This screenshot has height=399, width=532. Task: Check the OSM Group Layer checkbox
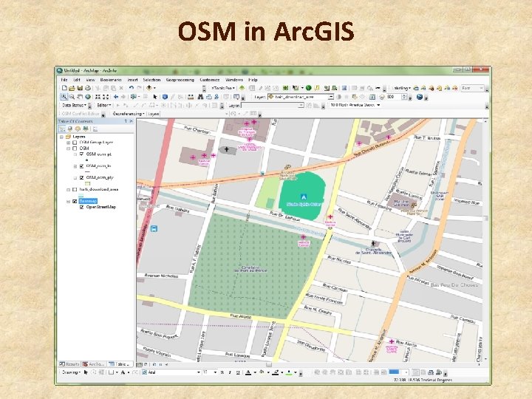click(x=75, y=143)
